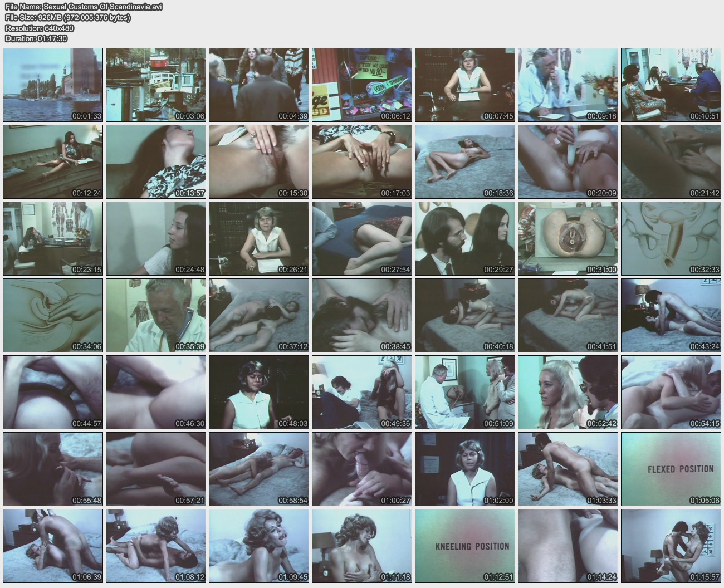Open the KNEELING POSITION title card
Screen dimensions: 724x588
[465, 546]
